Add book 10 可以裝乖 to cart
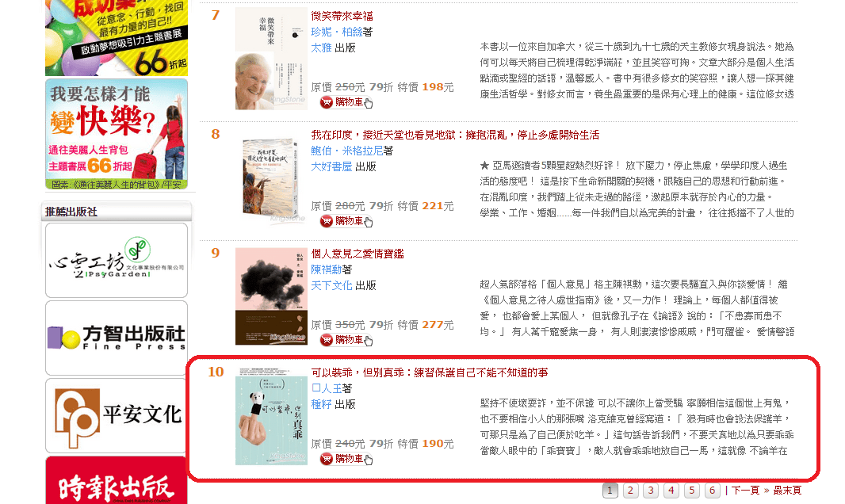845x504 pixels. tap(346, 459)
